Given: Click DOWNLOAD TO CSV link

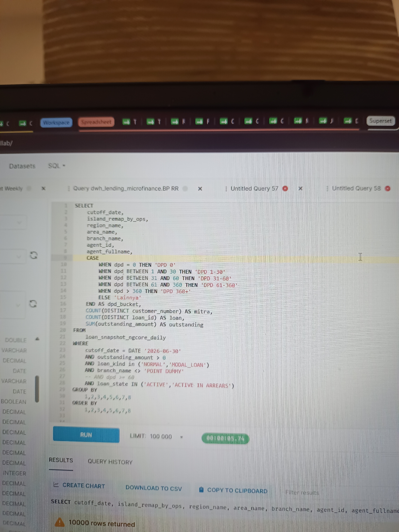Looking at the screenshot, I should [154, 488].
